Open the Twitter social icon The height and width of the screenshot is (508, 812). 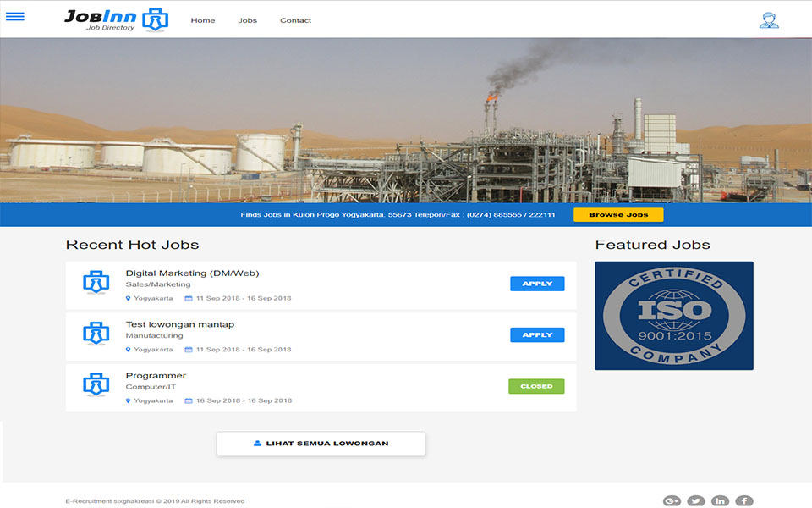pos(695,501)
